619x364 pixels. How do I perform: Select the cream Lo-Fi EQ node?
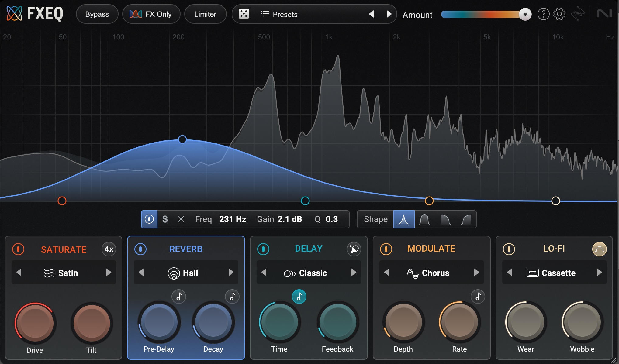click(x=556, y=201)
